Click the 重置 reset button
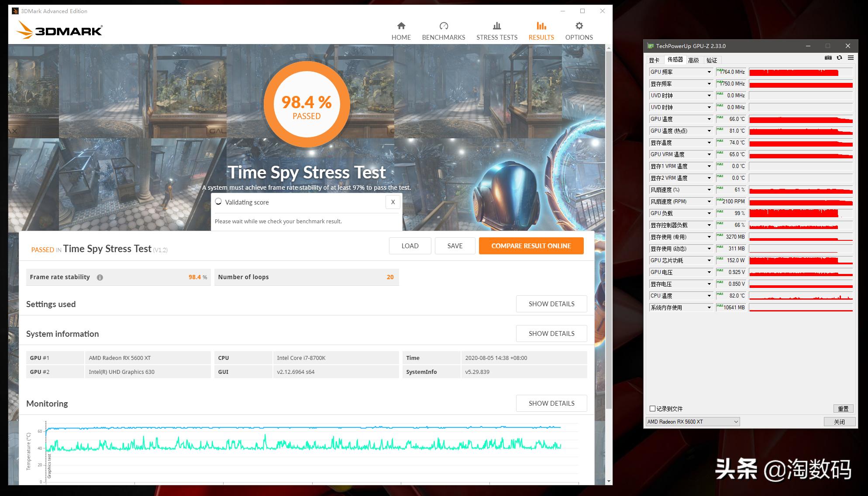This screenshot has height=496, width=868. 843,409
